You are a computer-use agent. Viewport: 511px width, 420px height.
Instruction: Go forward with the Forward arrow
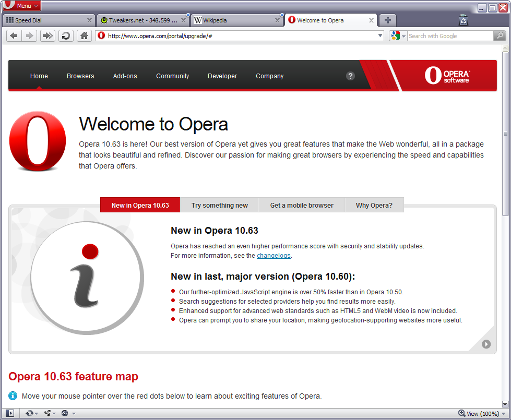pyautogui.click(x=29, y=36)
